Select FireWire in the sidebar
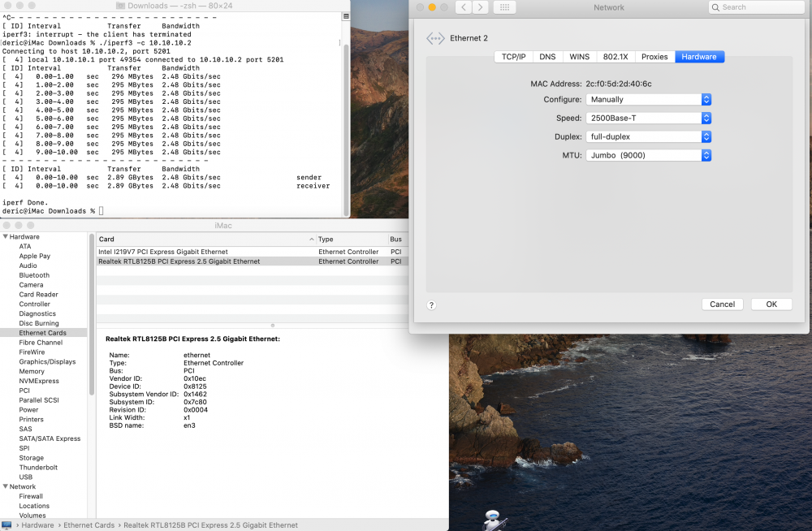 32,352
